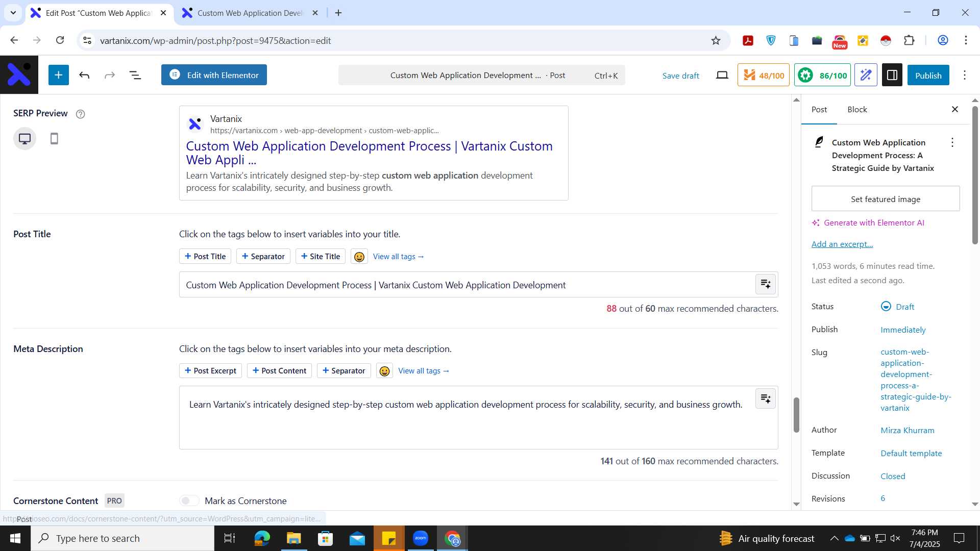Open command palette post title bar
The height and width of the screenshot is (551, 980).
click(x=481, y=76)
